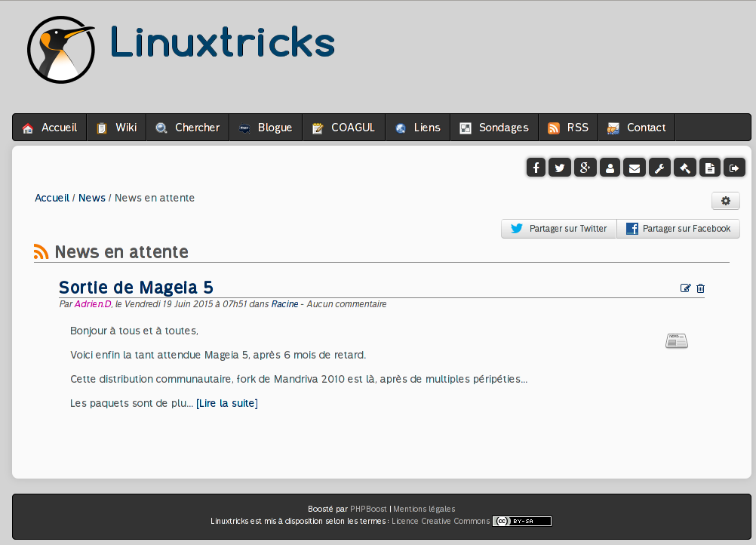The width and height of the screenshot is (756, 545).
Task: Open author Adrien.D profile link
Action: 93,304
